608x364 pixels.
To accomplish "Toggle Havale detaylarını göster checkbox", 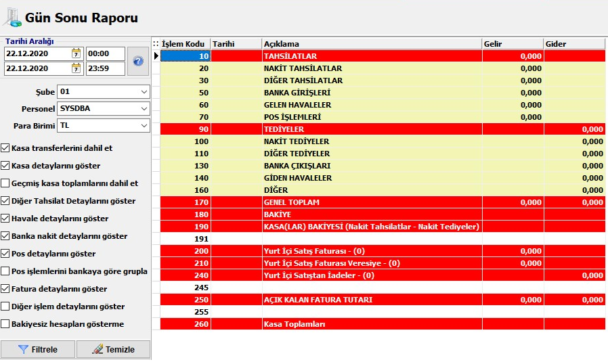I will coord(5,219).
